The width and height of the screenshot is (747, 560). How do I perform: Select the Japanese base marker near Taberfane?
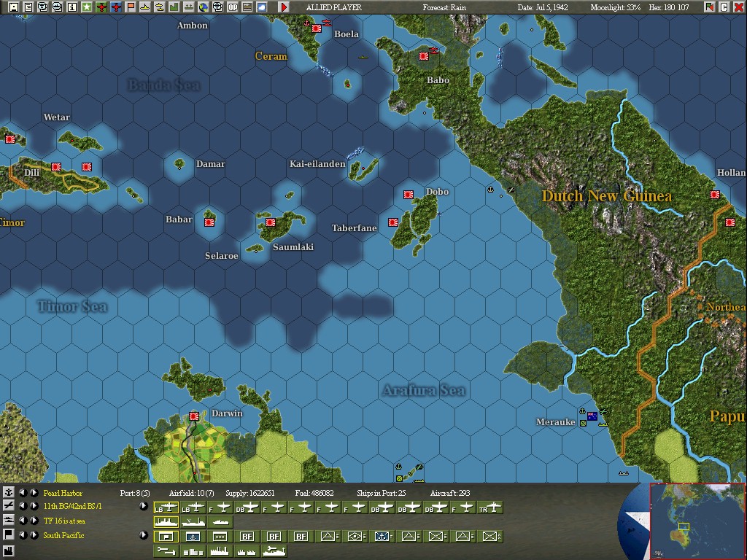(x=393, y=222)
